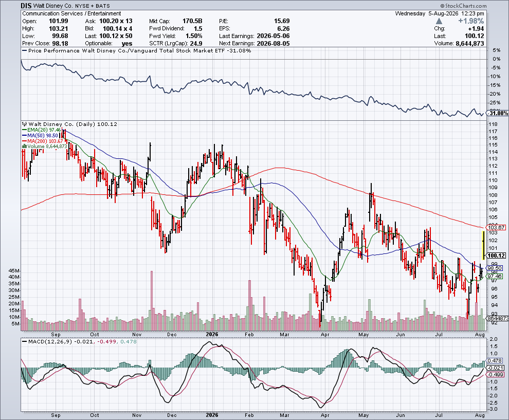The width and height of the screenshot is (509, 420).
Task: Click 'Communication Services / Entertainment' sector label
Action: click(x=71, y=14)
